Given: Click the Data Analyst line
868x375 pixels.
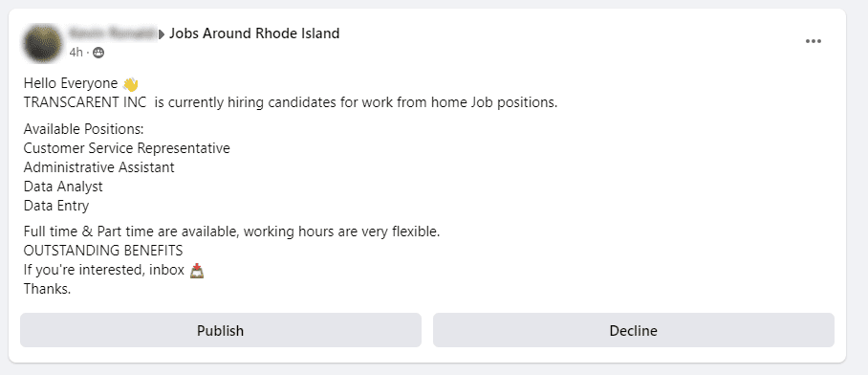Looking at the screenshot, I should coord(63,187).
